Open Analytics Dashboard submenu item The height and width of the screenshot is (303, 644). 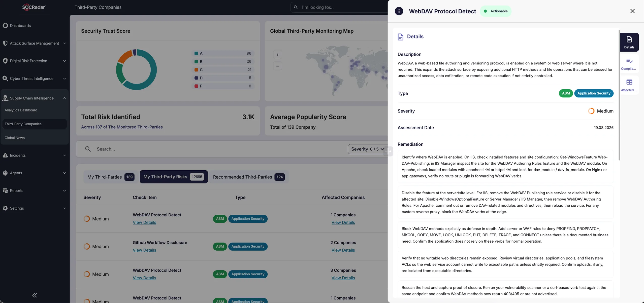pyautogui.click(x=21, y=110)
